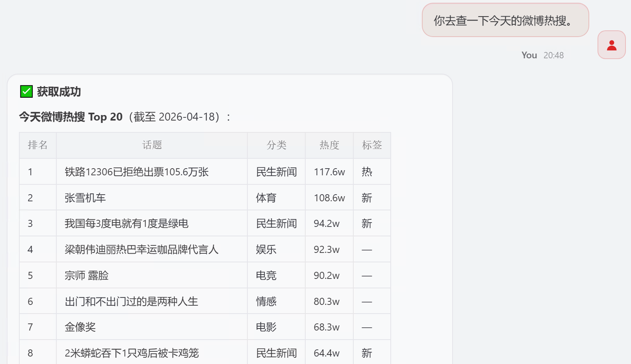Click the 20:48 timestamp
631x364 pixels.
(553, 55)
